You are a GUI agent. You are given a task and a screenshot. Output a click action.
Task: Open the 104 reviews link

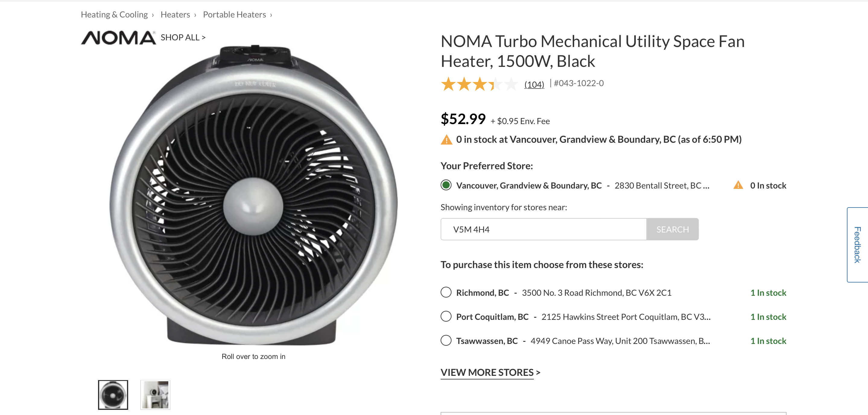[x=534, y=84]
